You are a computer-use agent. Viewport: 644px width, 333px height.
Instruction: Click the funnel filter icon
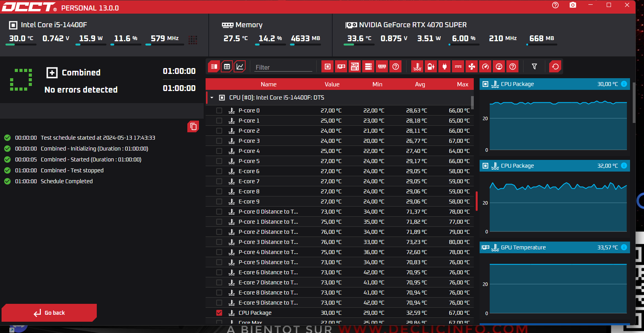tap(534, 67)
